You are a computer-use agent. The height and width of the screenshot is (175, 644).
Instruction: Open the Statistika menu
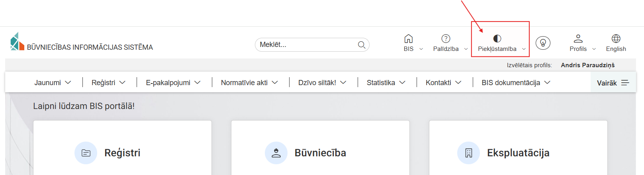click(x=386, y=82)
